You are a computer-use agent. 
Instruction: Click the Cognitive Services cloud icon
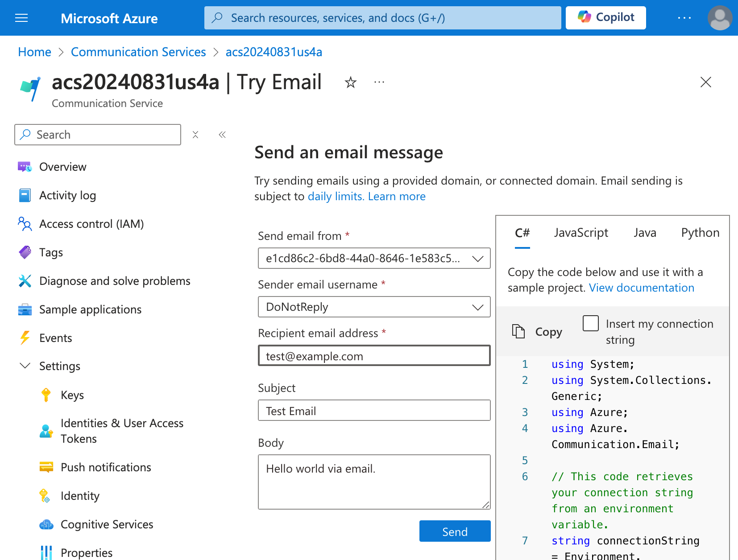[x=46, y=524]
